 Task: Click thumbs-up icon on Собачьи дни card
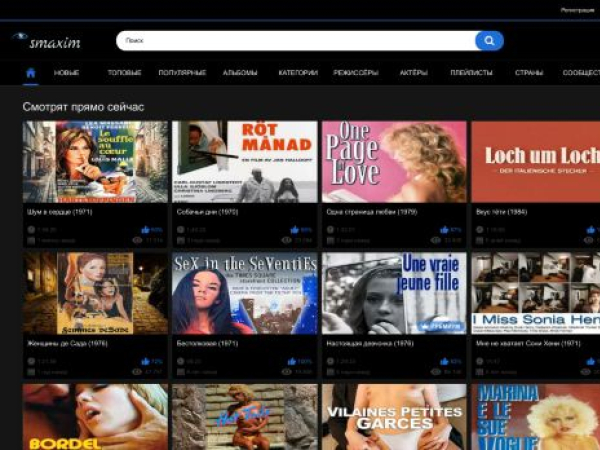pos(293,230)
